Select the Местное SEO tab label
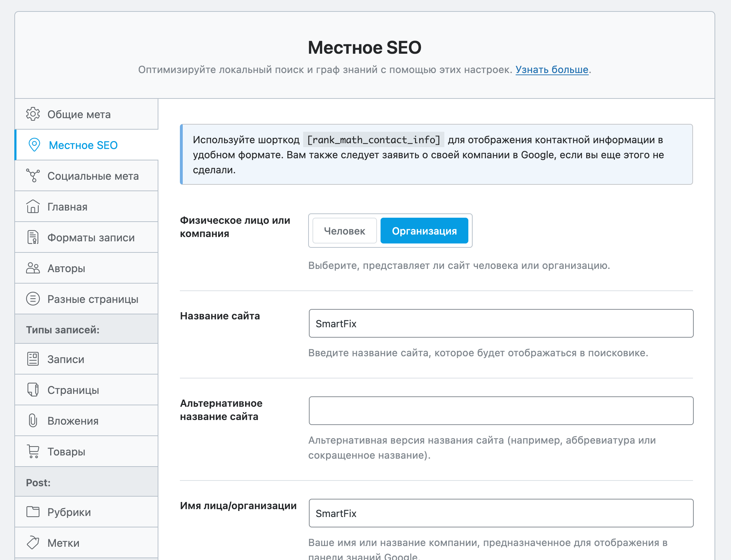 [x=83, y=145]
